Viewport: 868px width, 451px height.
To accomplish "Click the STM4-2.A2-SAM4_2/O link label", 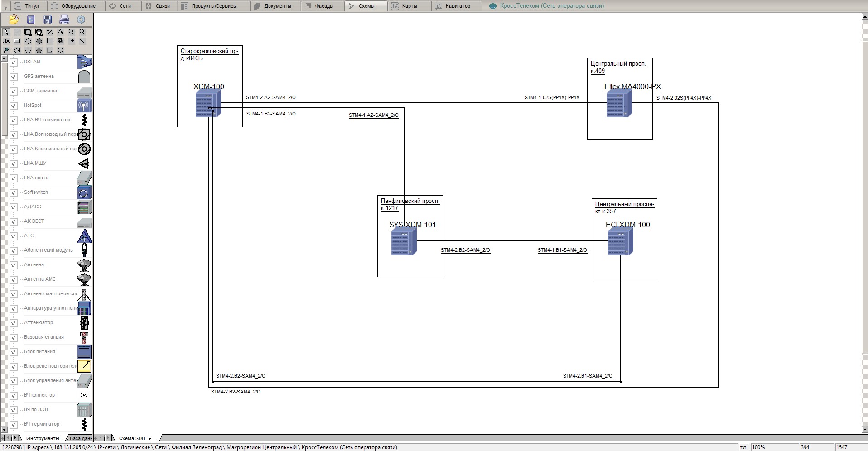I will tap(271, 98).
